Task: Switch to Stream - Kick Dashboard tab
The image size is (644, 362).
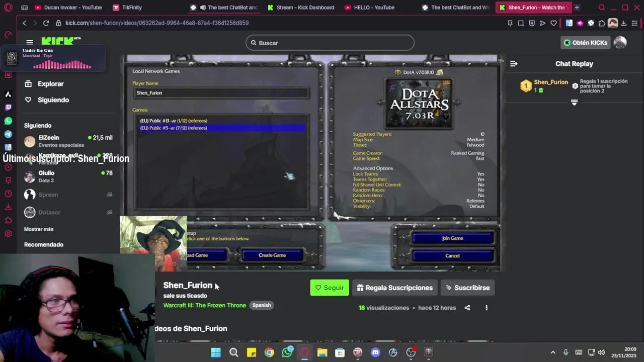Action: 301,8
